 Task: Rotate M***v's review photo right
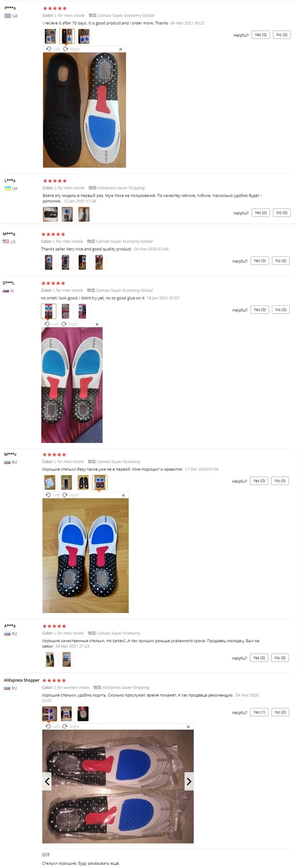(71, 495)
